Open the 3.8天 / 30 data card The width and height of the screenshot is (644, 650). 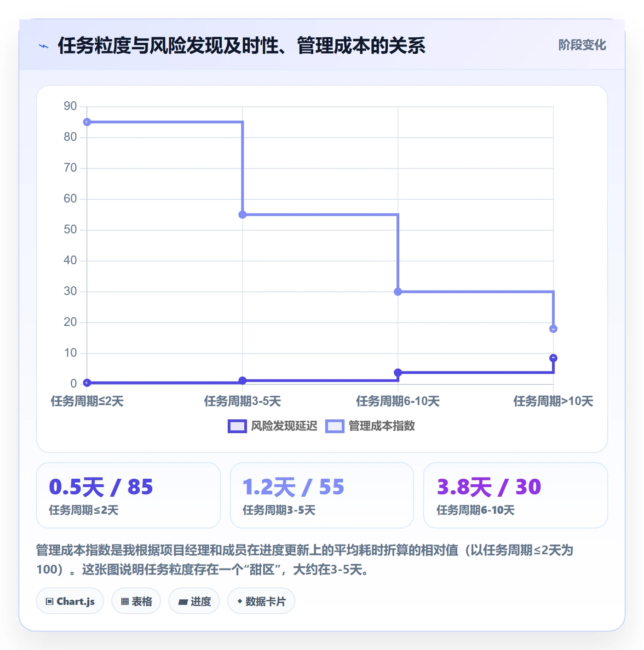(x=516, y=495)
